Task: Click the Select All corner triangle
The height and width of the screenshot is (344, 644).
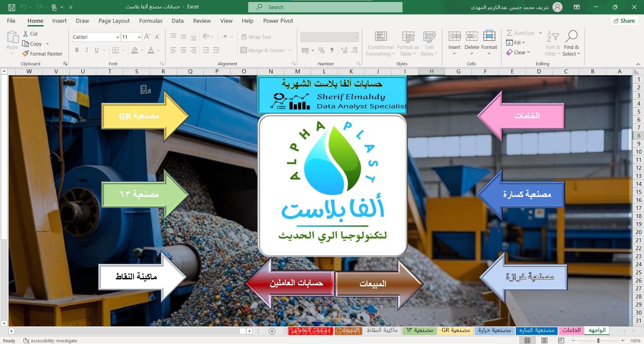Action: (636, 71)
